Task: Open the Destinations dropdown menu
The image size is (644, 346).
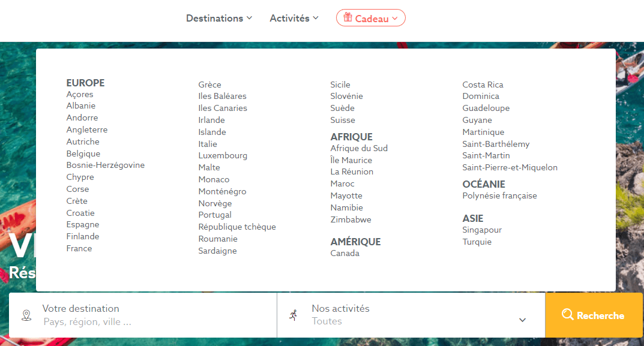Action: [219, 18]
